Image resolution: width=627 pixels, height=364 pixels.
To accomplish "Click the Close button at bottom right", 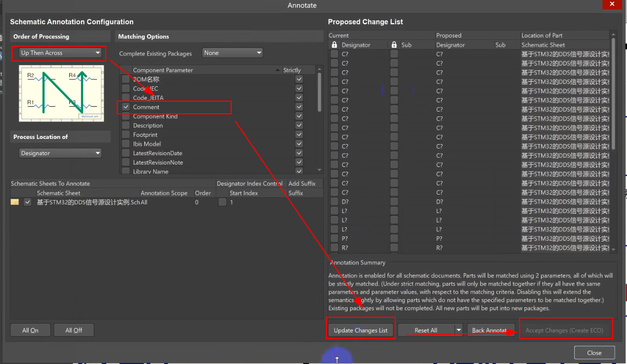I will point(594,353).
